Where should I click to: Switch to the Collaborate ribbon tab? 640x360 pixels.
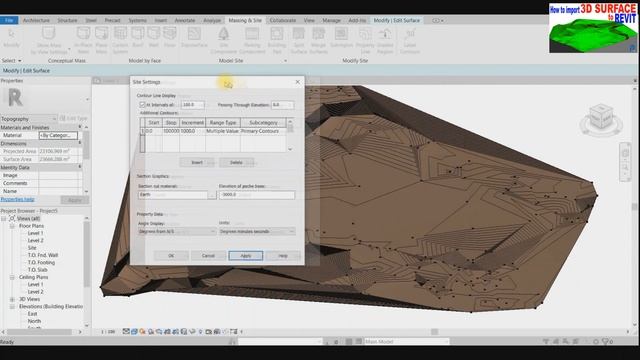click(x=283, y=20)
